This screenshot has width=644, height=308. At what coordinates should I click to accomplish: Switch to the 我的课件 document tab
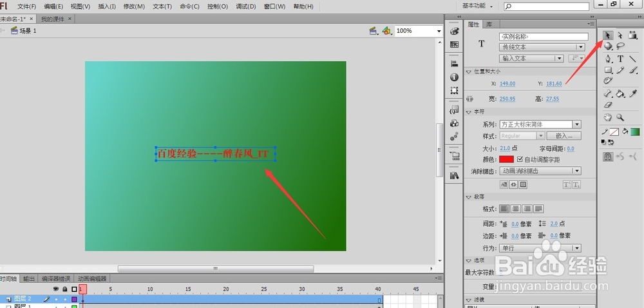(x=53, y=19)
